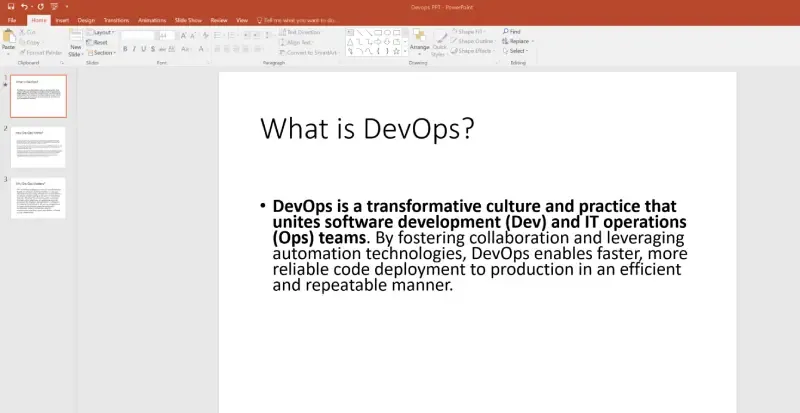Select the triangle shape in gallery
800x413 pixels.
(351, 42)
